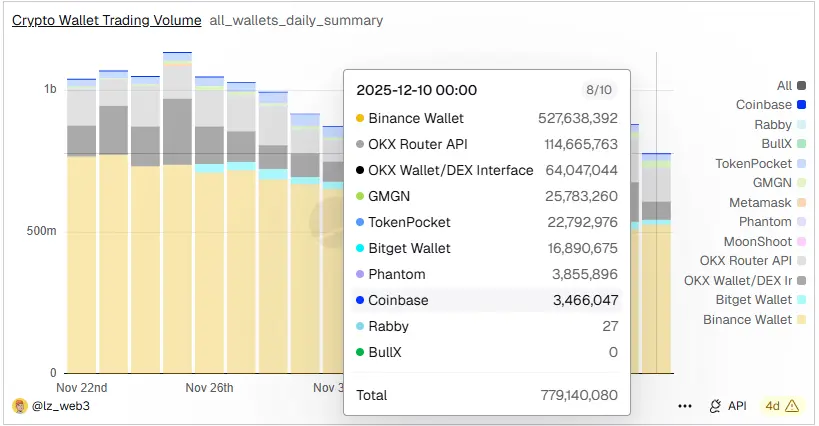819x426 pixels.
Task: Click the lz_web3 author avatar
Action: click(x=19, y=406)
